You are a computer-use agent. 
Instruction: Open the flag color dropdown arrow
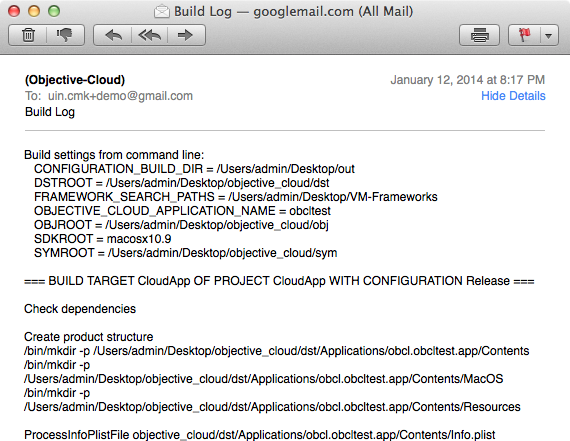(549, 35)
